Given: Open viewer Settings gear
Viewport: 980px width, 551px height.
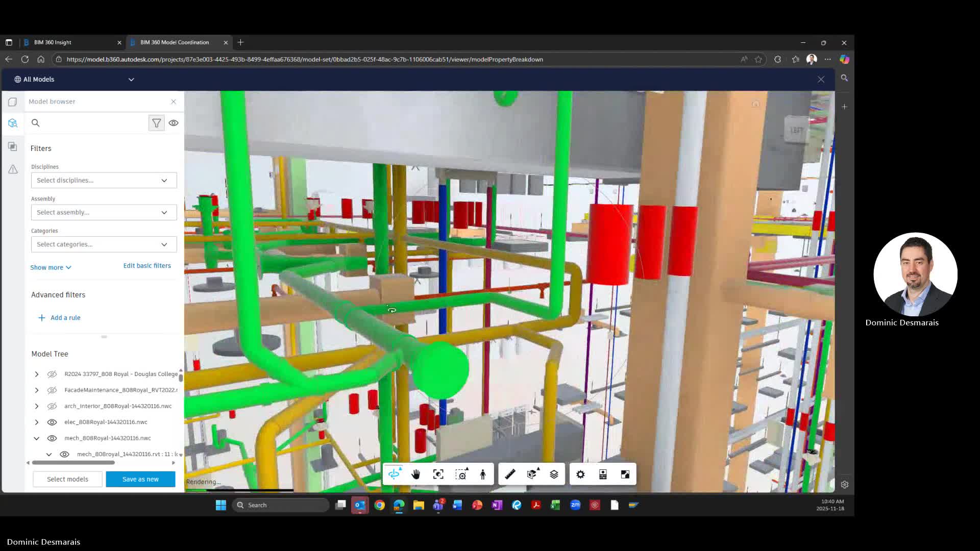Looking at the screenshot, I should point(581,474).
